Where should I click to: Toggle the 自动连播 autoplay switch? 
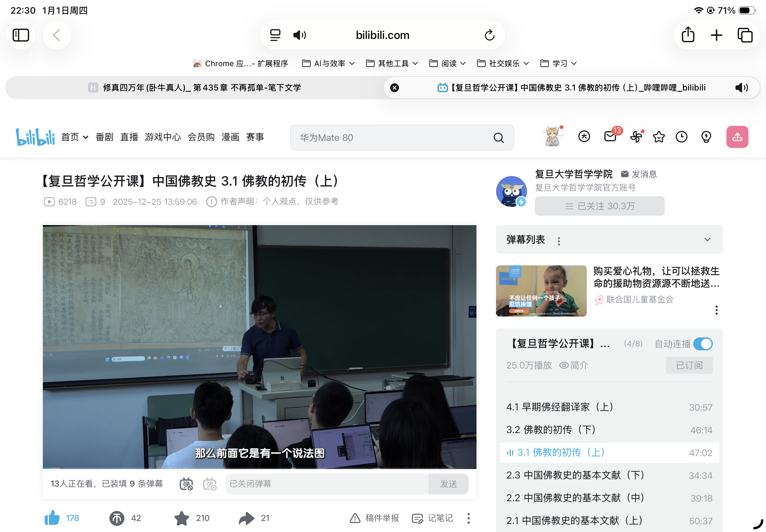[703, 344]
